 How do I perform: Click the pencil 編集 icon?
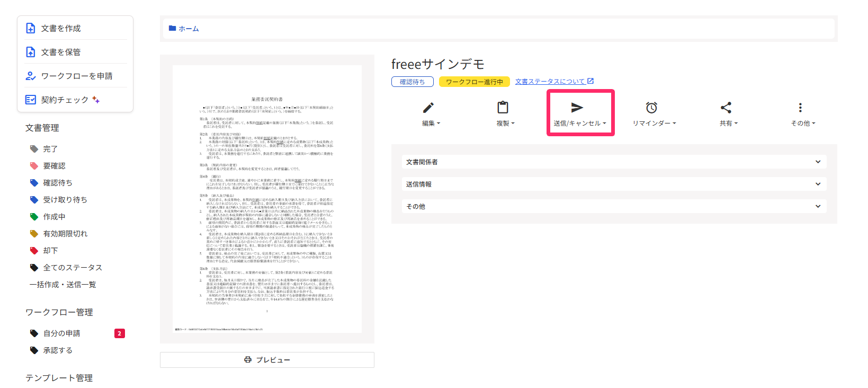click(x=428, y=108)
